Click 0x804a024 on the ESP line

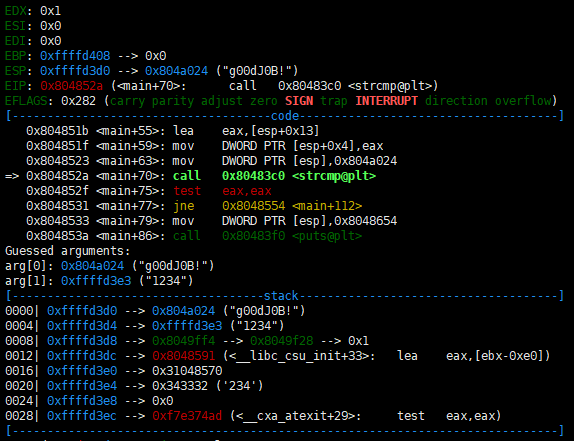click(176, 71)
